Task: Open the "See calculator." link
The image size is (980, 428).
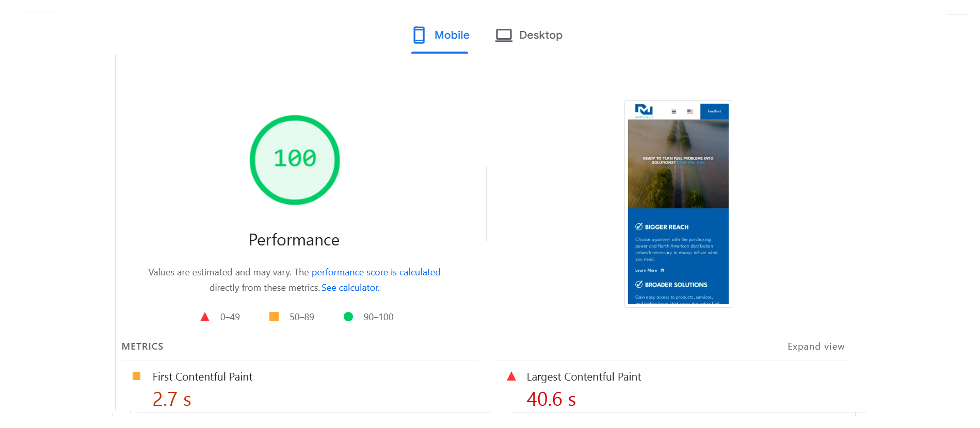Action: (x=350, y=288)
